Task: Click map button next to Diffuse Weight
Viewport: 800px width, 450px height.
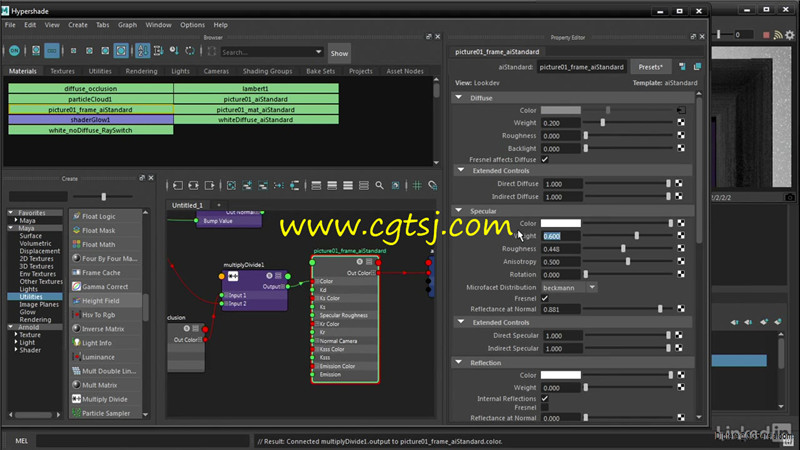Action: click(x=681, y=122)
